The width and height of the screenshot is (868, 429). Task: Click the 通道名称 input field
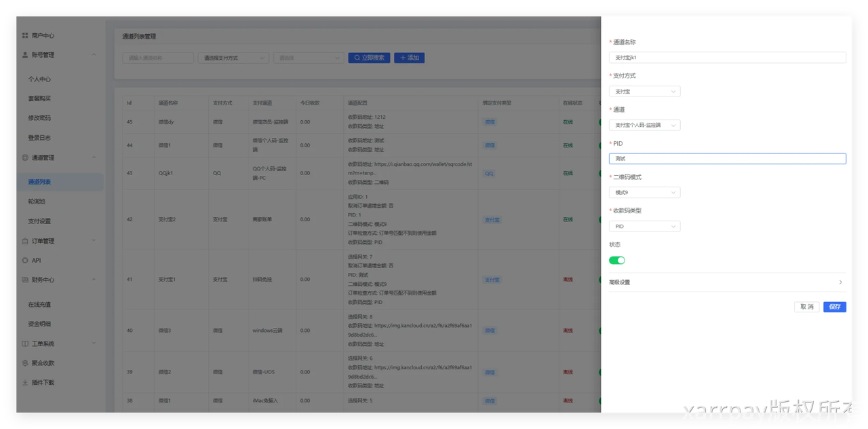click(727, 58)
